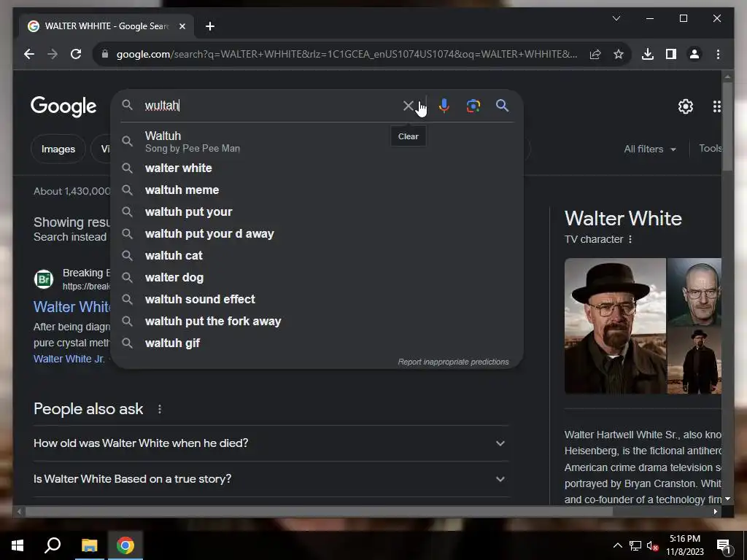Open the search Tools option
This screenshot has height=560, width=747.
(x=710, y=149)
